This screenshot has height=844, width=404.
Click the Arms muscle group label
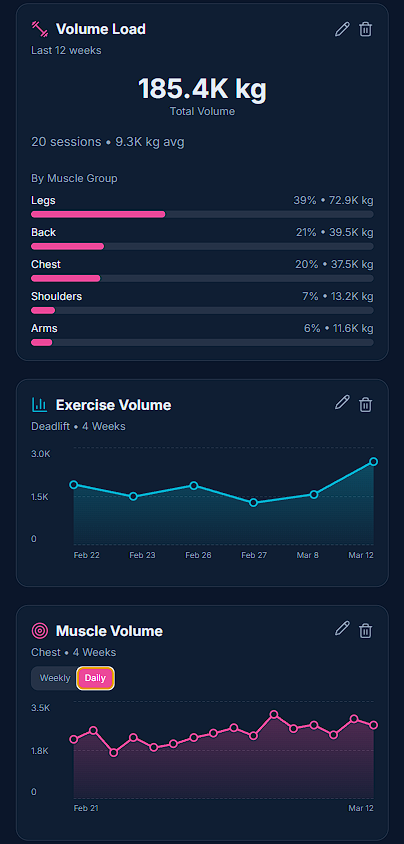click(44, 328)
